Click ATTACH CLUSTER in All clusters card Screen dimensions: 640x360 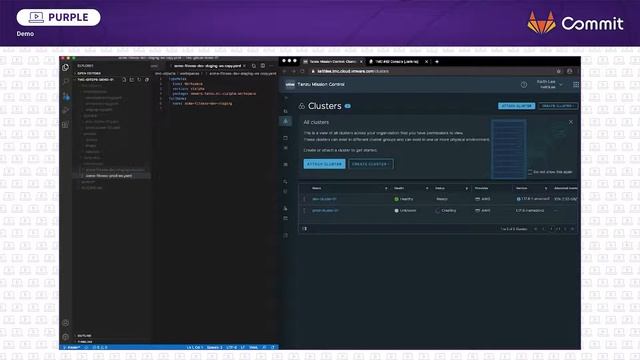click(x=324, y=164)
